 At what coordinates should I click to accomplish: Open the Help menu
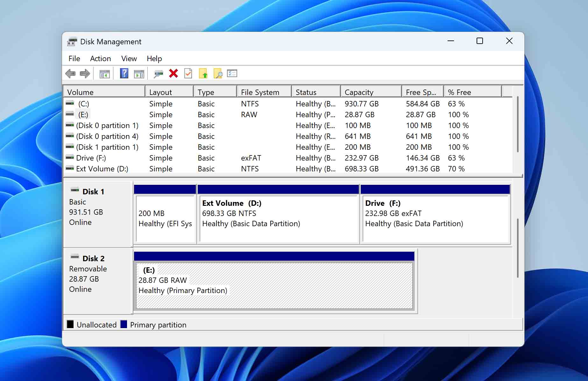coord(154,59)
